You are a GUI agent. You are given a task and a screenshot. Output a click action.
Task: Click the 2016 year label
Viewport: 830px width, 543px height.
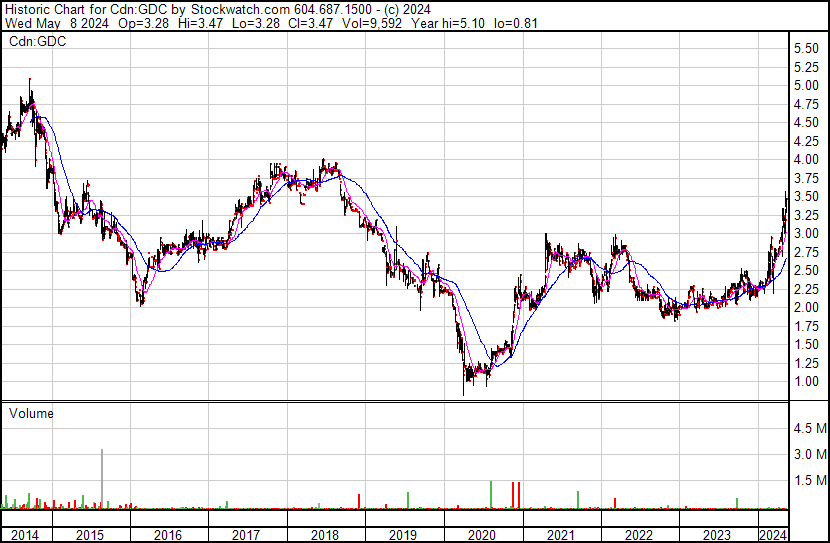pyautogui.click(x=168, y=535)
